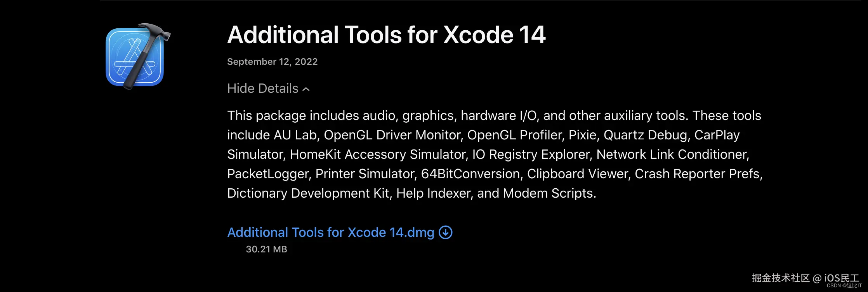Click the 掘金技术社区 @ iOS民工 watermark

805,278
